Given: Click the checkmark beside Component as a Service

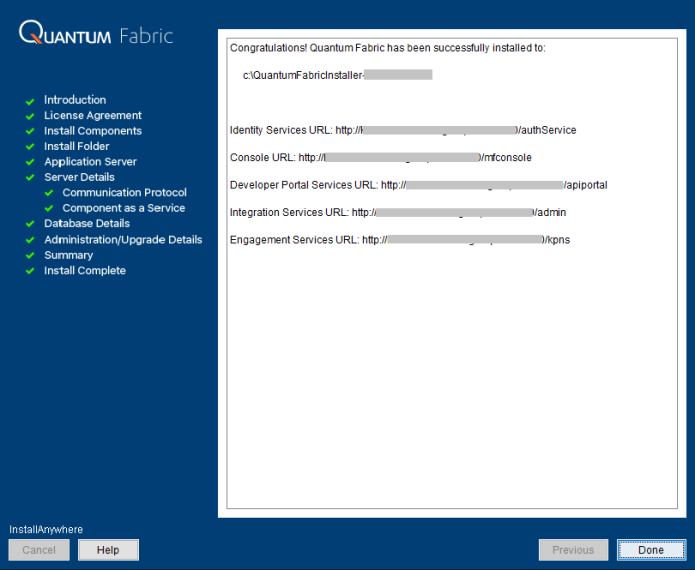Looking at the screenshot, I should (x=49, y=209).
